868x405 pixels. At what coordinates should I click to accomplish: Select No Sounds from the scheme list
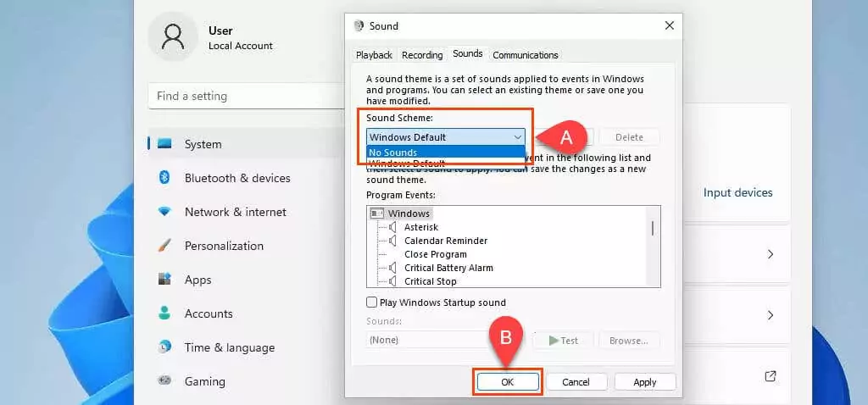pyautogui.click(x=446, y=153)
